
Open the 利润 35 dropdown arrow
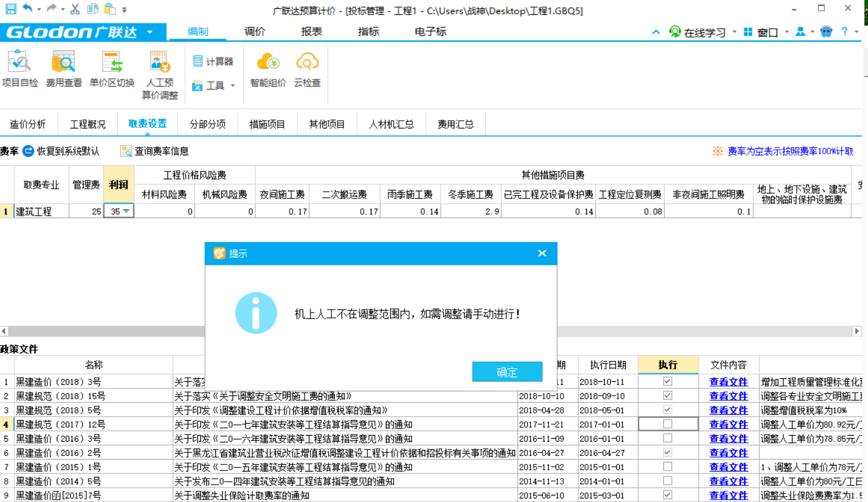coord(126,212)
